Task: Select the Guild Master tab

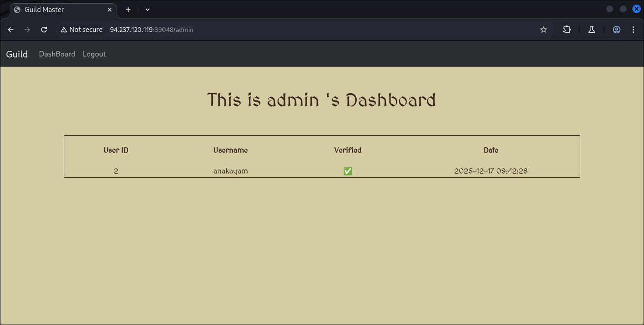Action: 56,10
